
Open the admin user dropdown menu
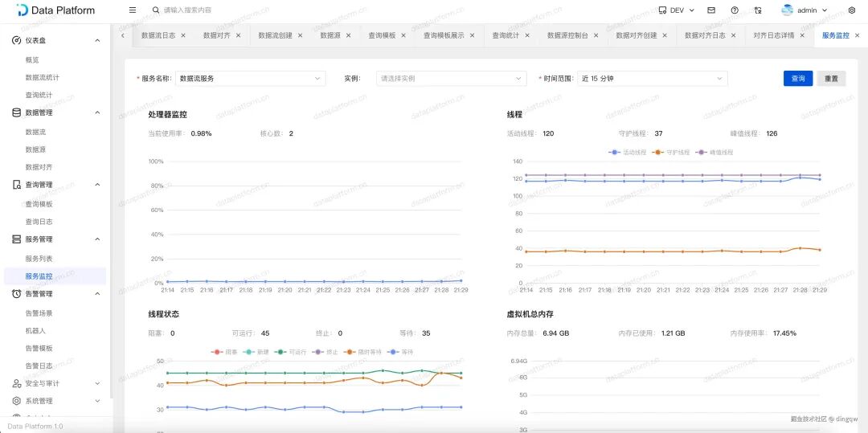click(x=805, y=10)
